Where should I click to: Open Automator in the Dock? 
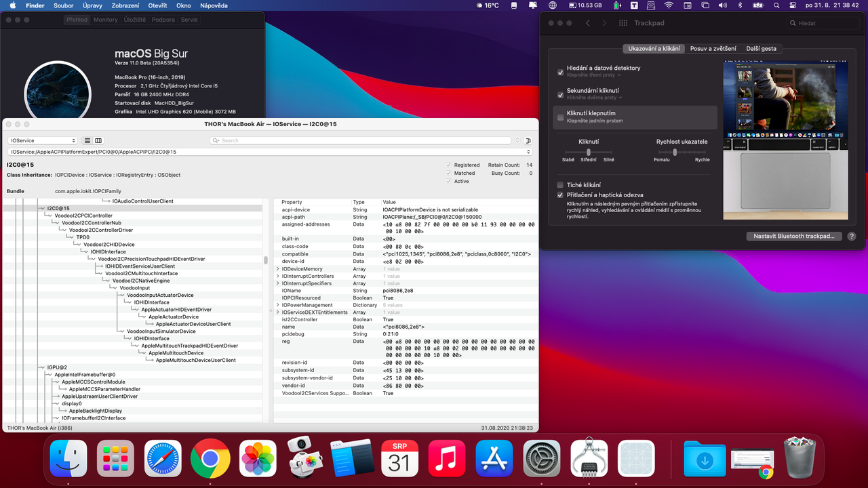(304, 456)
